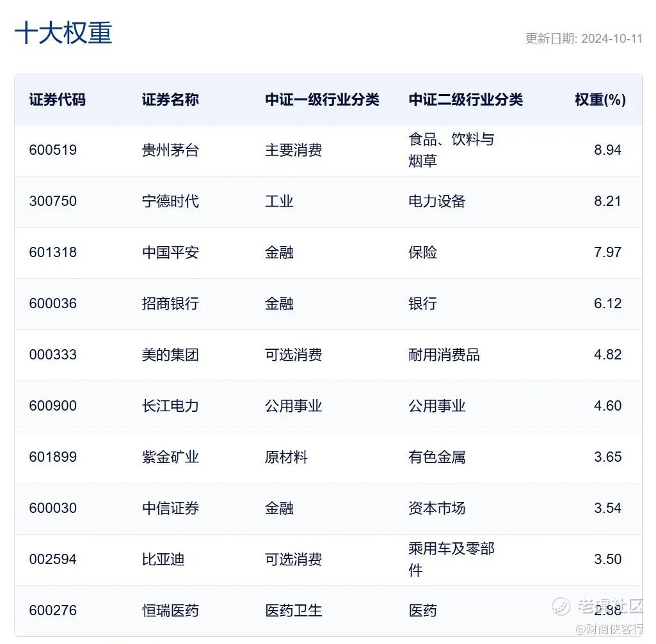The width and height of the screenshot is (656, 644).
Task: Click 电力设备 sub-industry cell
Action: (436, 201)
